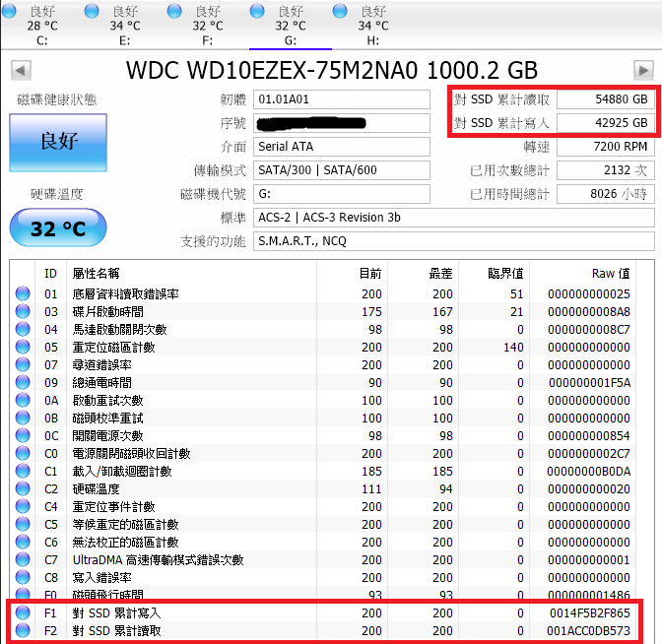Select the 開關電源次數 attribute name
This screenshot has height=644, width=662.
pyautogui.click(x=107, y=435)
